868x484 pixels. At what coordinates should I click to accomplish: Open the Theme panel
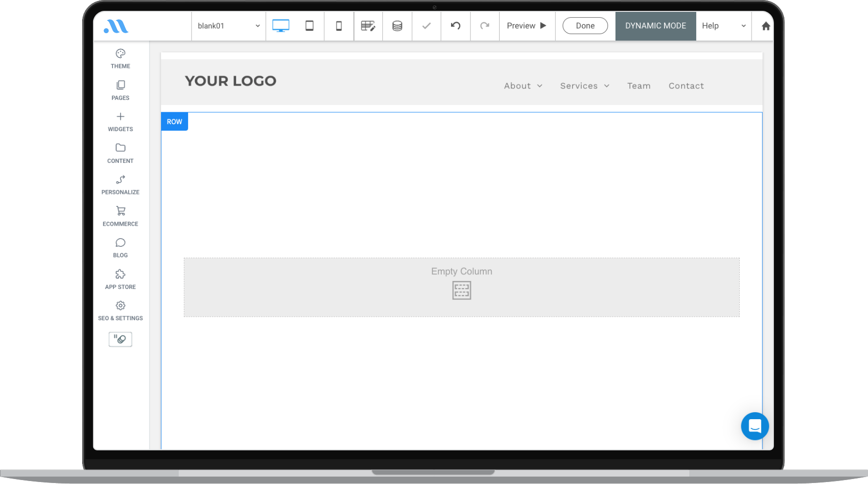(x=120, y=58)
